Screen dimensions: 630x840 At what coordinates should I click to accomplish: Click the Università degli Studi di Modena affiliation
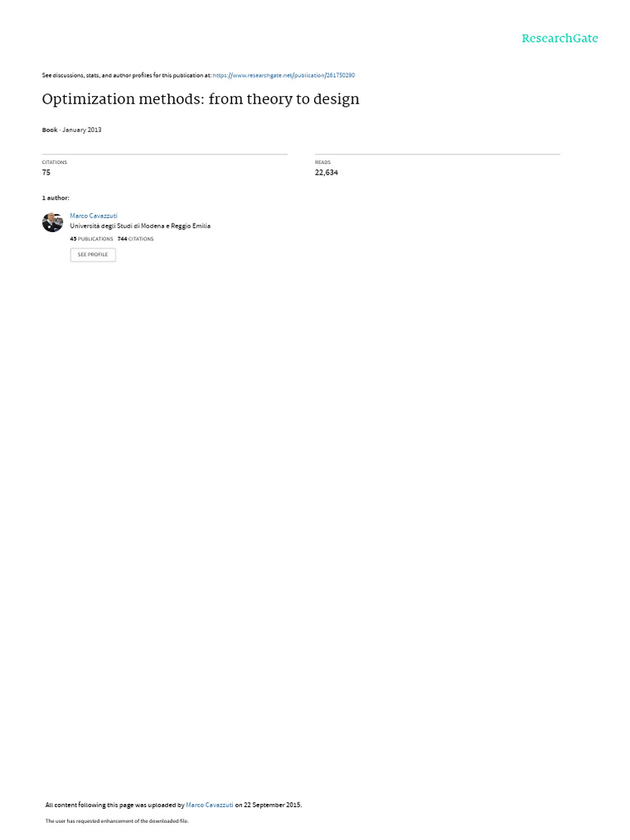[139, 226]
